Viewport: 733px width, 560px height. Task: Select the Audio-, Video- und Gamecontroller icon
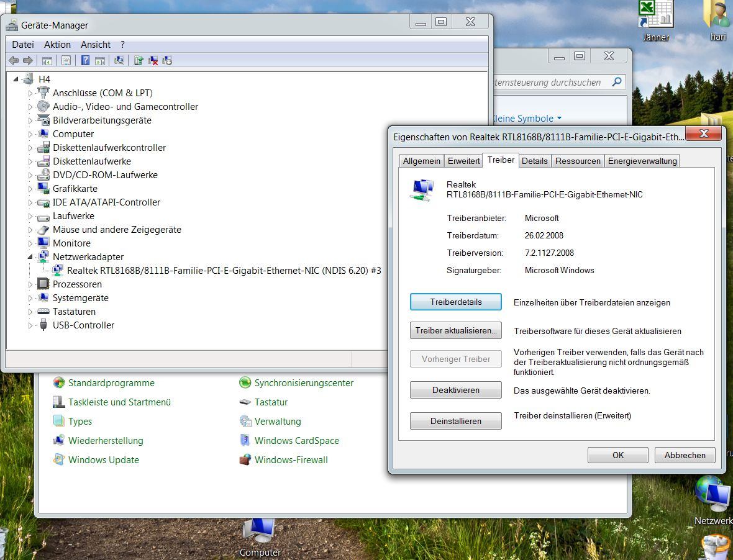click(x=43, y=106)
